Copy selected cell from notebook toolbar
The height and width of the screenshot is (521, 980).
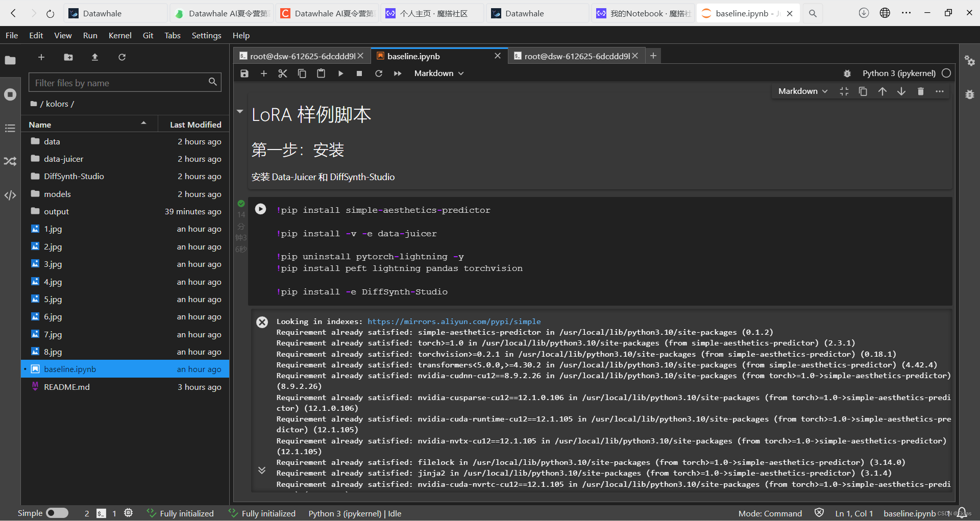click(302, 73)
